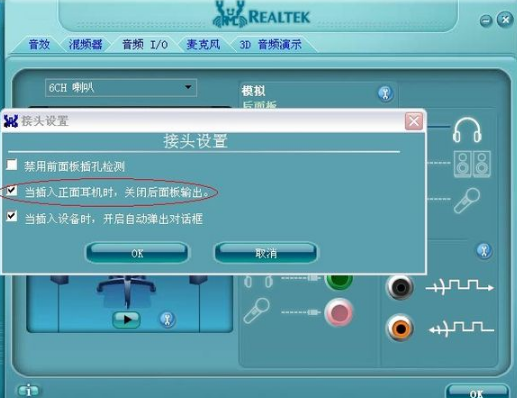Click the main window OK button at bottom
Image resolution: width=517 pixels, height=398 pixels.
tap(477, 392)
